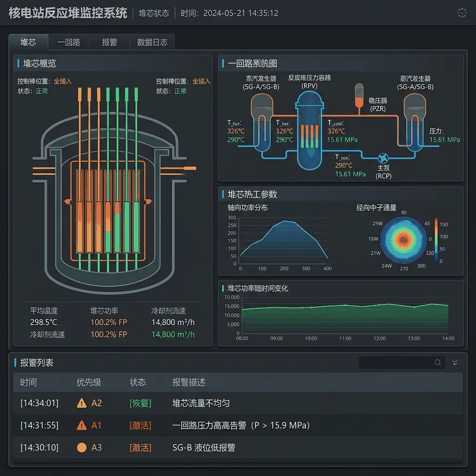This screenshot has height=476, width=476.
Task: Click the 堆芯概览 panel title
Action: coord(40,63)
